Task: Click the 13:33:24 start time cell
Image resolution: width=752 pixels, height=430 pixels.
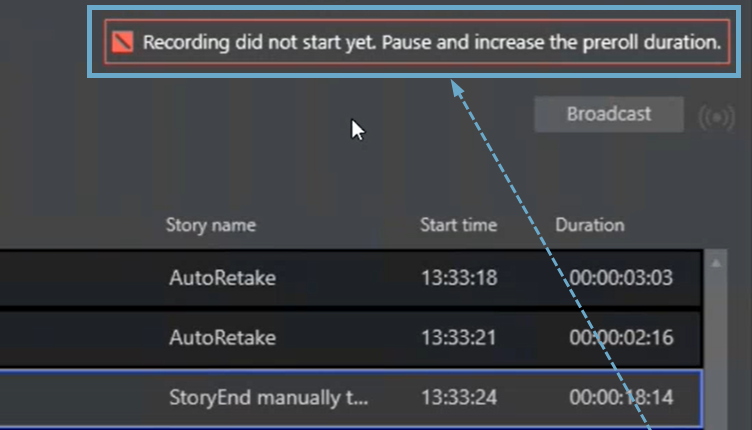Action: [x=458, y=397]
